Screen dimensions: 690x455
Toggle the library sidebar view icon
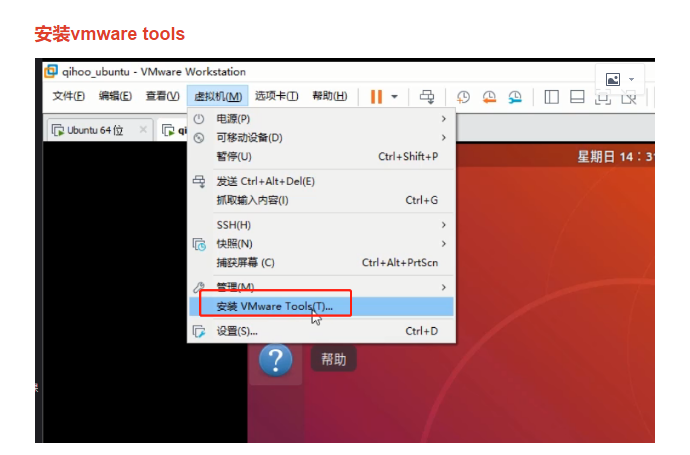tap(551, 96)
